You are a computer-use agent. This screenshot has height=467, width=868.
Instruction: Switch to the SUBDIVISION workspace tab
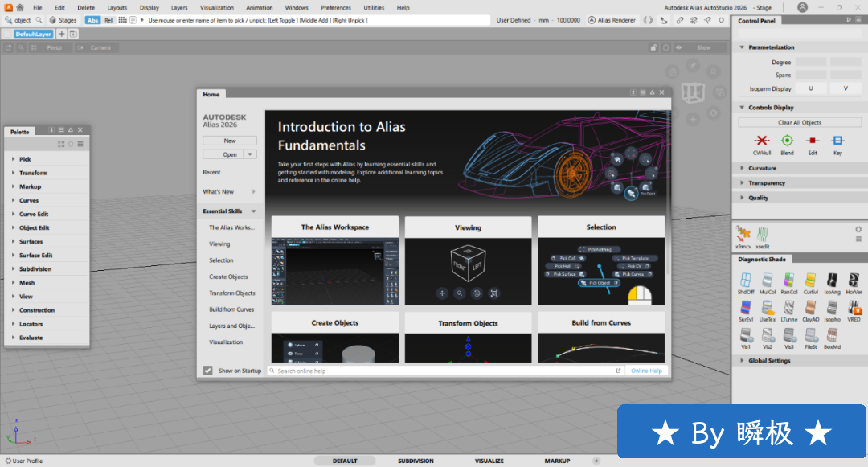416,461
